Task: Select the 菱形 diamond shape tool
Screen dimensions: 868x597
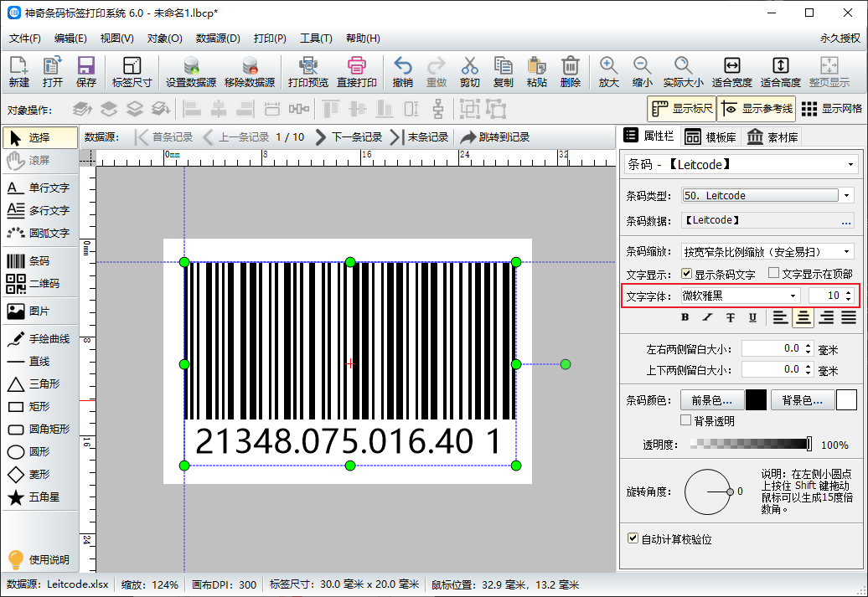Action: click(40, 474)
